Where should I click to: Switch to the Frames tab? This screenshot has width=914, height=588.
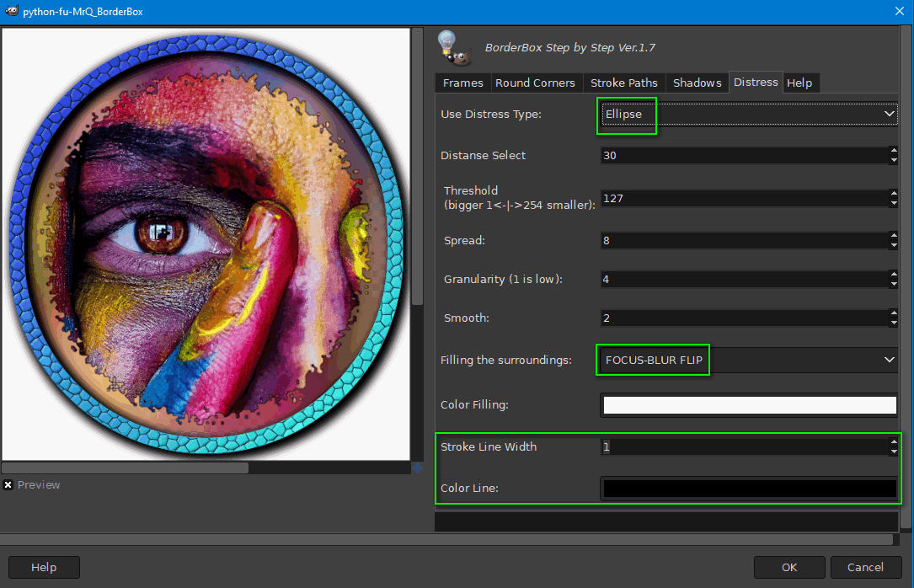(x=462, y=83)
